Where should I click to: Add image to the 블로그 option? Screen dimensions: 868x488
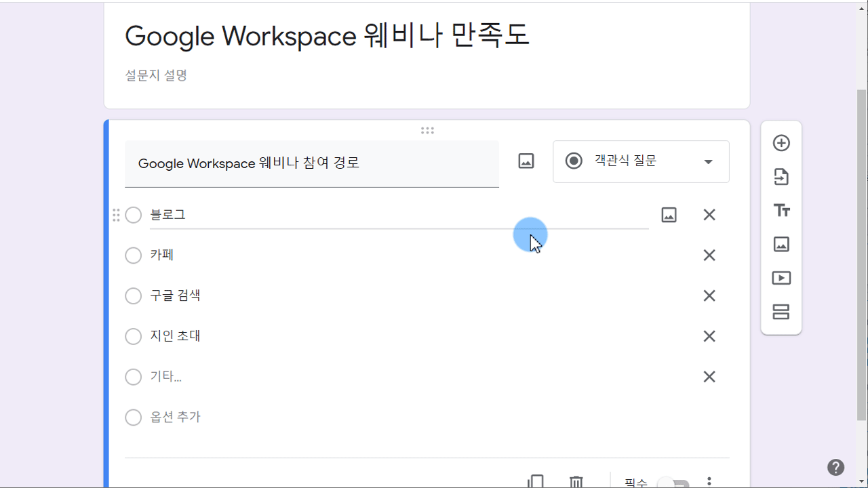point(669,215)
